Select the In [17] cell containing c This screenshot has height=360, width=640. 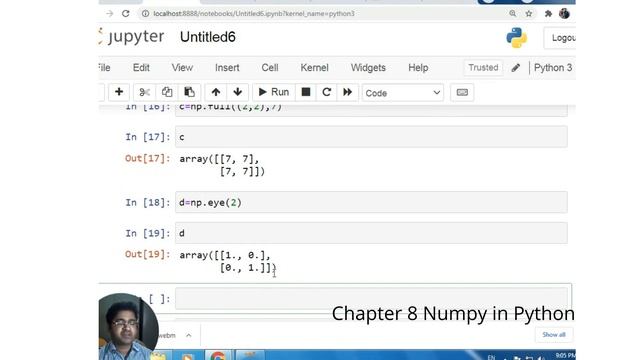[371, 137]
